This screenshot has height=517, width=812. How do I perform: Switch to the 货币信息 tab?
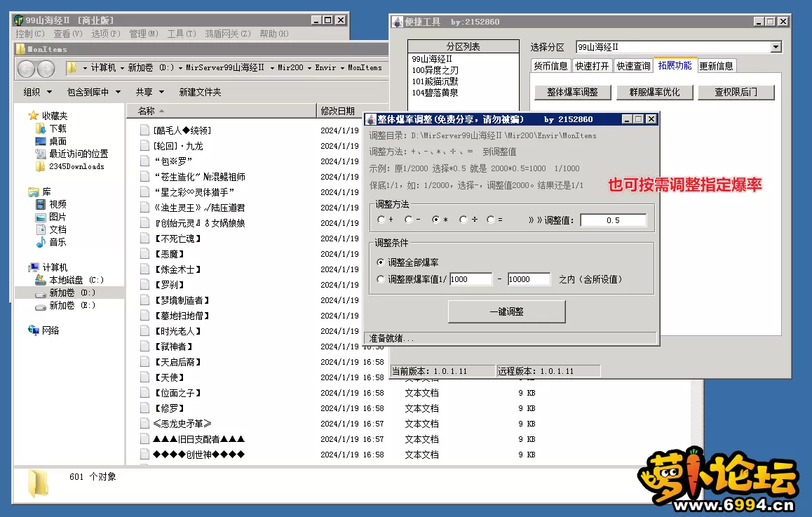[550, 66]
